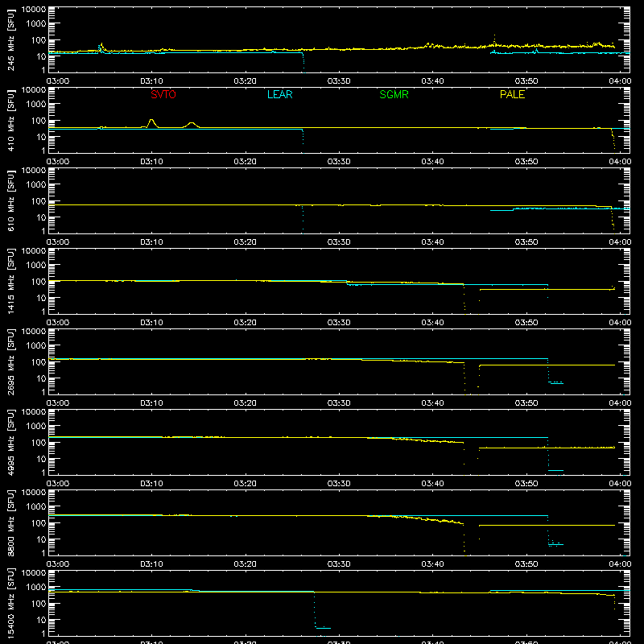Click 04:00 tick under the 4995 MHz plot
The image size is (644, 644).
click(620, 484)
